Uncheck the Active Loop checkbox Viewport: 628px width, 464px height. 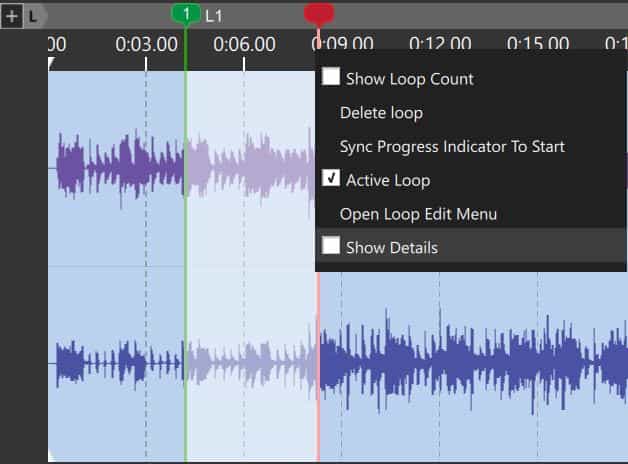click(331, 178)
